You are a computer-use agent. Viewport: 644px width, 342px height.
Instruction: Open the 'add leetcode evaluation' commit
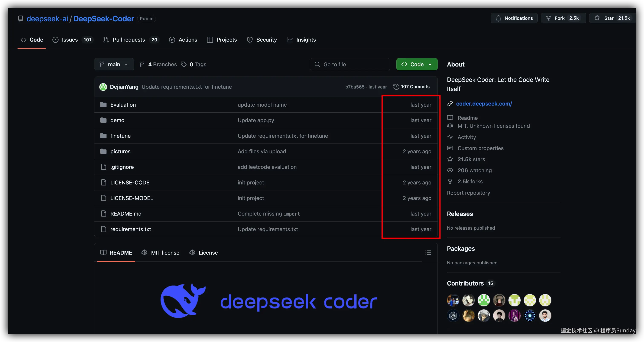coord(267,167)
